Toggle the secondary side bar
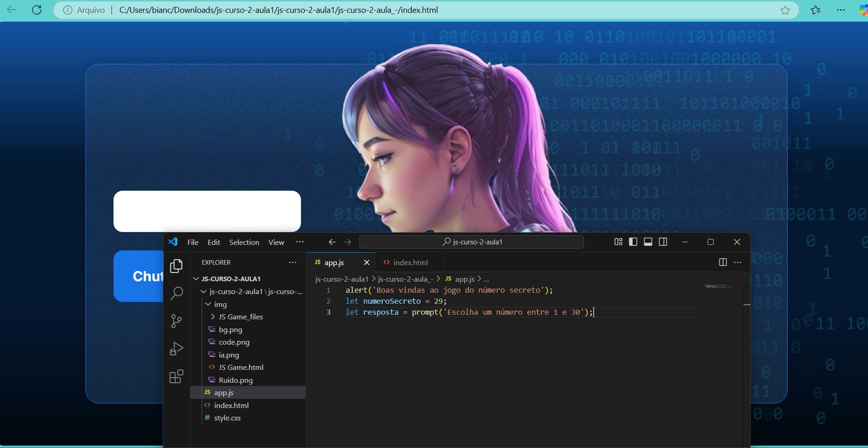Screen dimensions: 868x448 pyautogui.click(x=663, y=242)
